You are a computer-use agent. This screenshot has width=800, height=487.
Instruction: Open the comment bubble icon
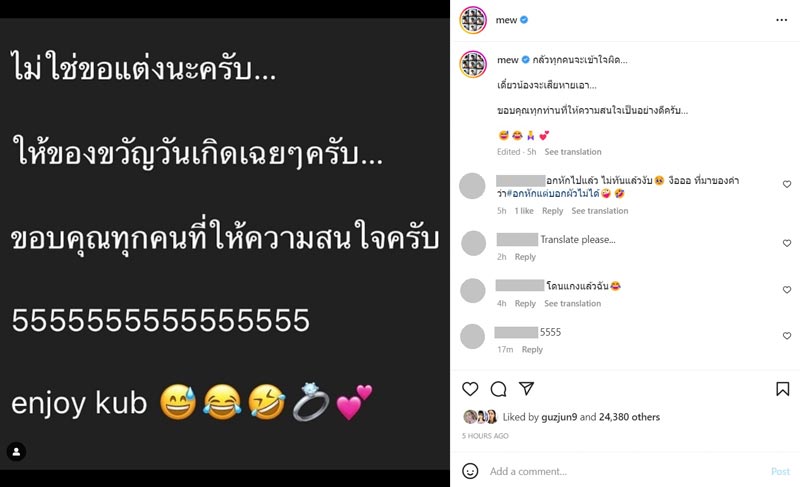(498, 389)
